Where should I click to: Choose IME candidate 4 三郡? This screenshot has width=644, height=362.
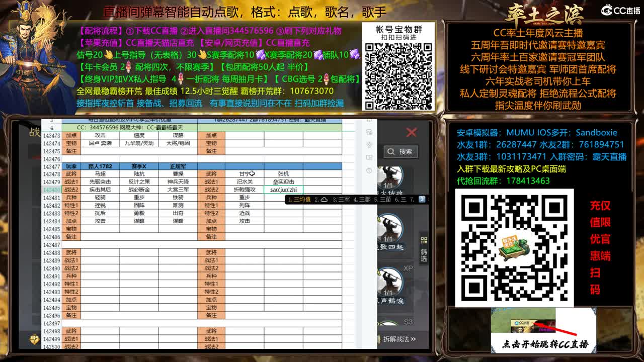pos(362,200)
